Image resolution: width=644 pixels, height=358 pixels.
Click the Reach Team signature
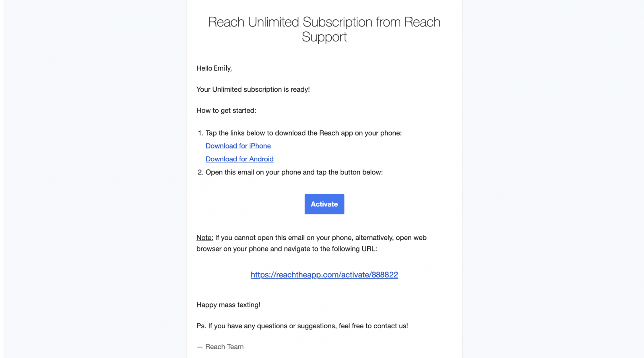pos(220,346)
